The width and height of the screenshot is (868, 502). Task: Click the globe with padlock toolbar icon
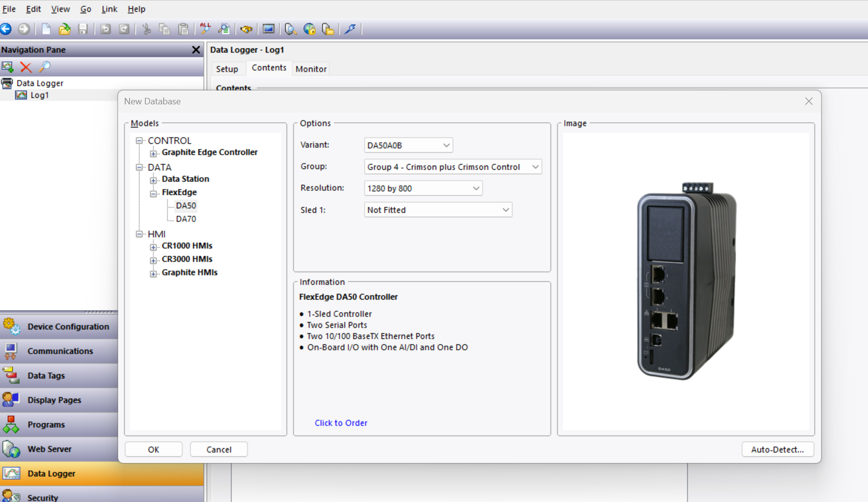coord(309,29)
